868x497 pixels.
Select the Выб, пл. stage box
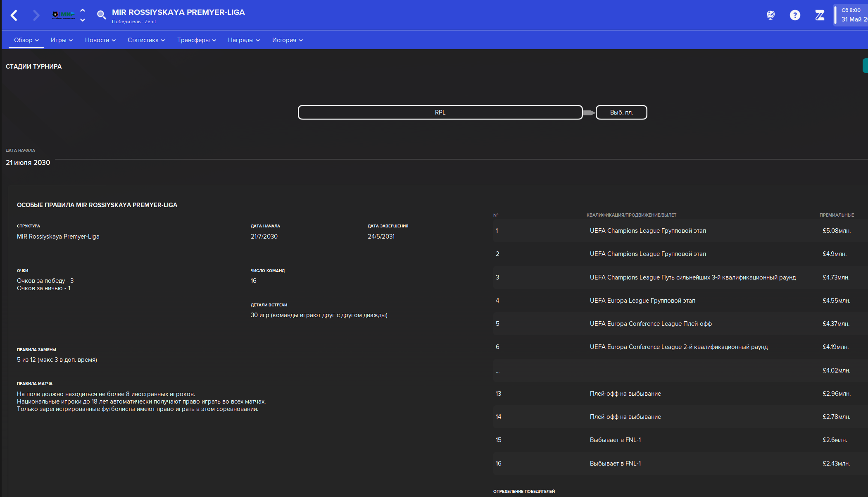tap(621, 112)
